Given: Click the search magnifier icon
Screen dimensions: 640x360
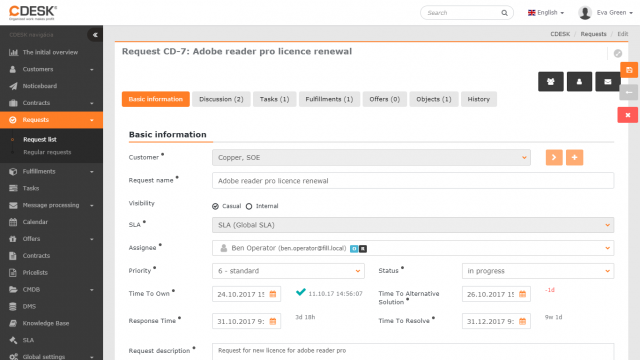Looking at the screenshot, I should tap(504, 13).
